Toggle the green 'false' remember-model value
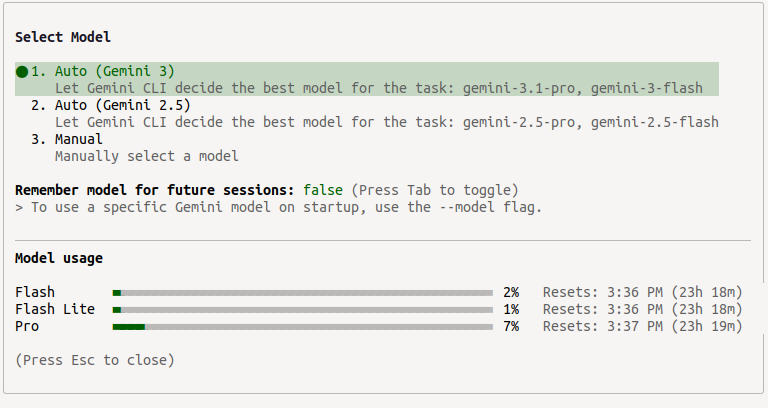Viewport: 768px width, 408px height. click(323, 190)
